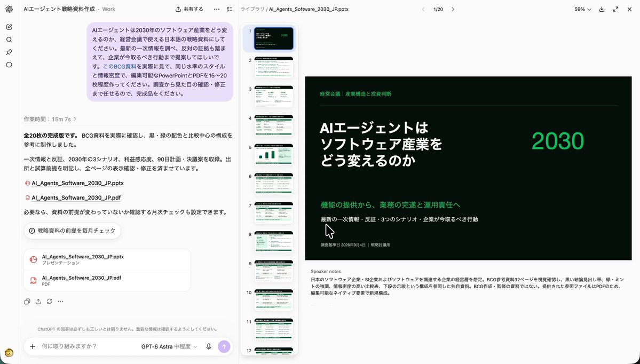Viewport: 640px width, 364px height.
Task: Start a new chat with the compose icon
Action: (x=9, y=27)
